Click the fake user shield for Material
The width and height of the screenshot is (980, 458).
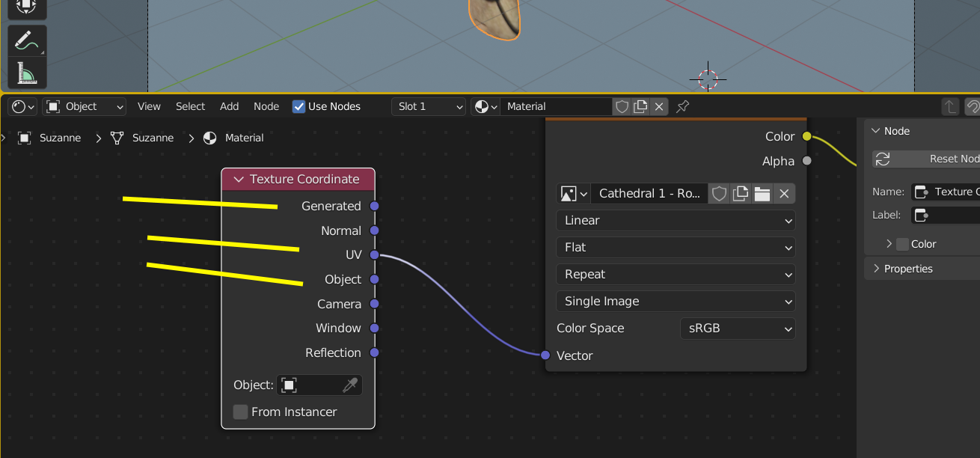[622, 106]
